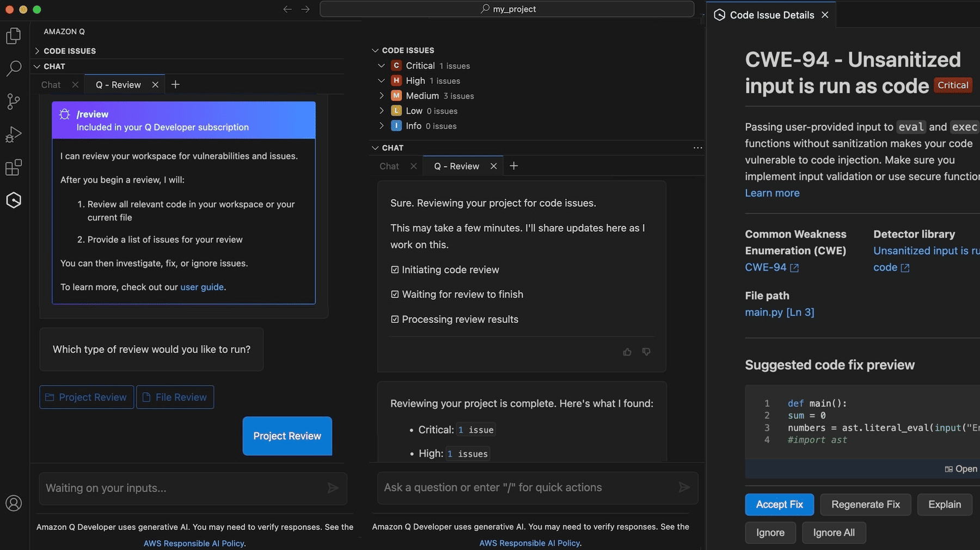Viewport: 980px width, 550px height.
Task: Expand the Medium issues category
Action: click(381, 95)
